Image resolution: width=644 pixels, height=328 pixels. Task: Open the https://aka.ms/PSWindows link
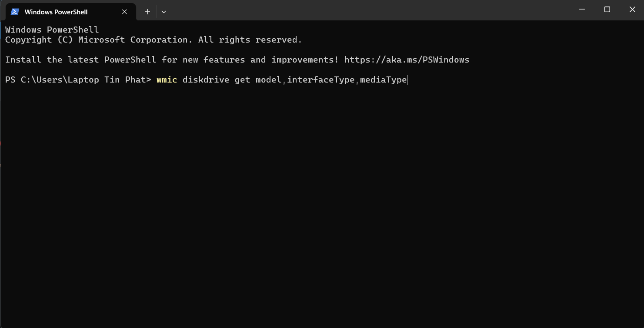pos(407,60)
